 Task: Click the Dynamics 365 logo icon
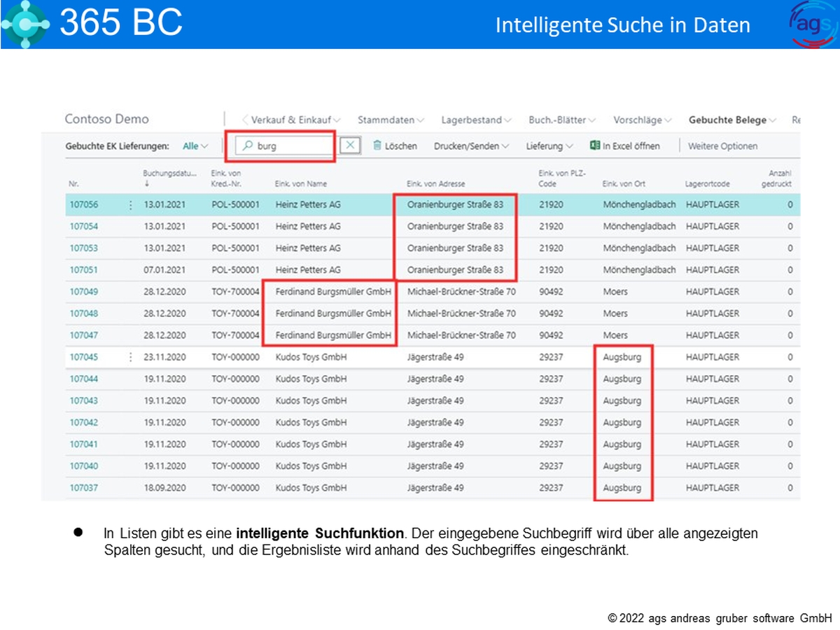point(25,24)
